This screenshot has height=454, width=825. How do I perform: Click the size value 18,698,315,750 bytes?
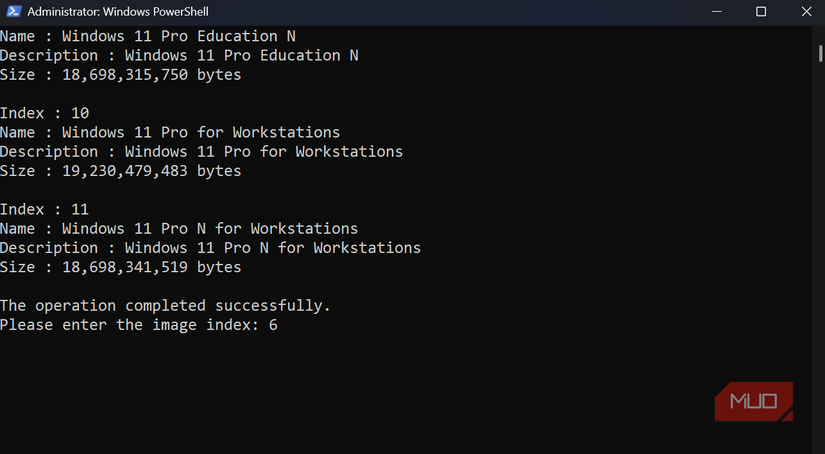[151, 75]
